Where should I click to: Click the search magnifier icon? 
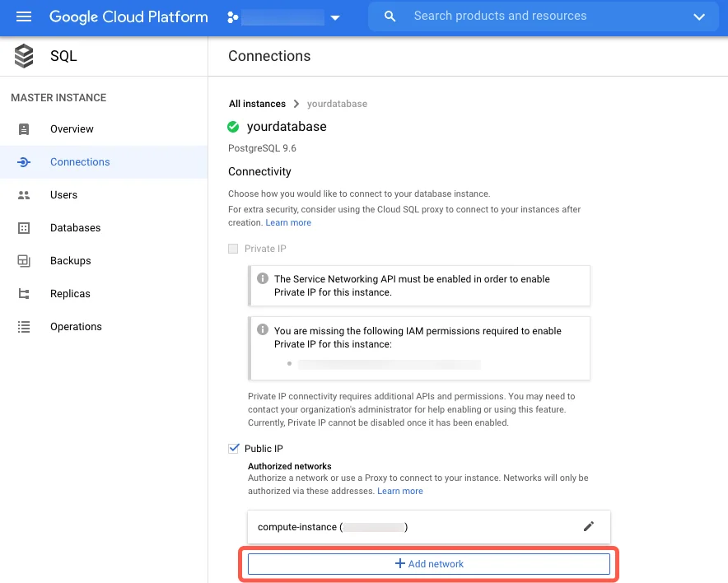tap(390, 16)
